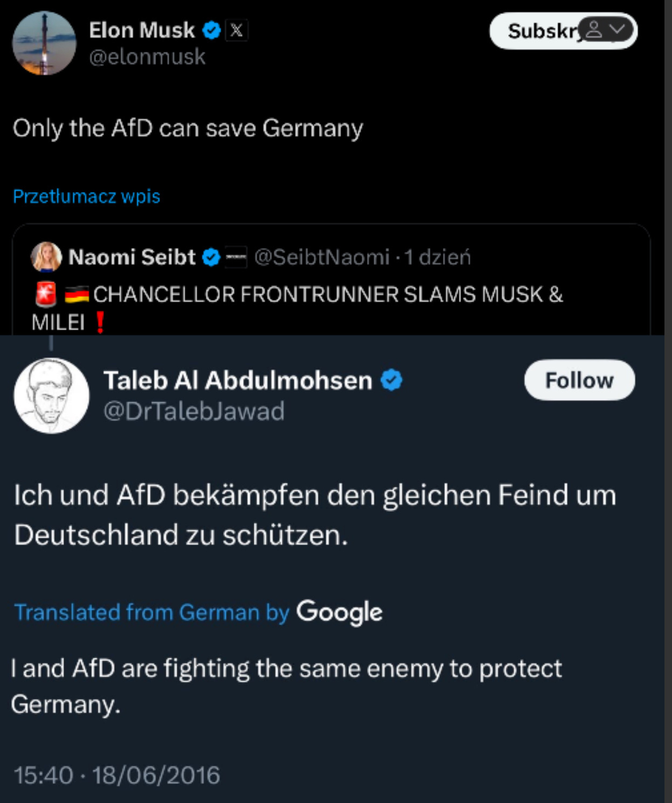
Task: Click Taleb Al Abdulmohsen's verified badge
Action: point(392,380)
